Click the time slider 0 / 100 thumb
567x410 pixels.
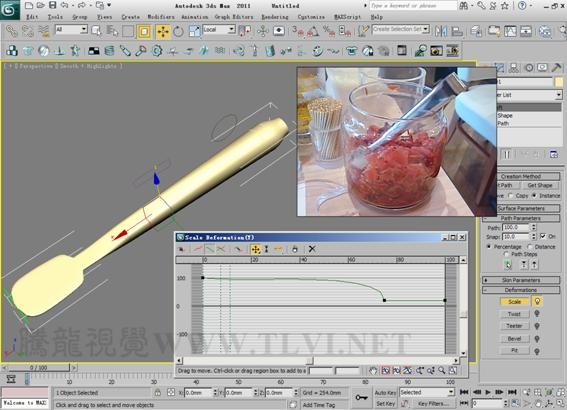39,368
